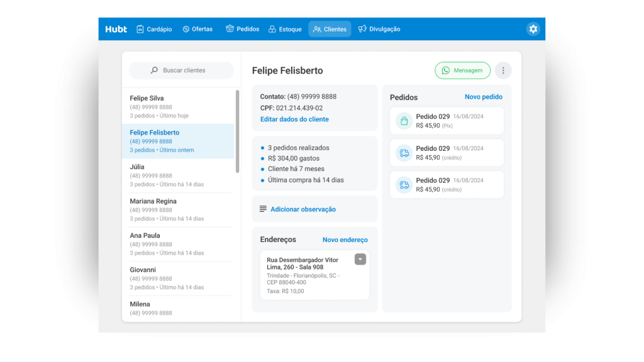Viewport: 644px width, 362px height.
Task: Create a Novo pedido
Action: coord(483,97)
